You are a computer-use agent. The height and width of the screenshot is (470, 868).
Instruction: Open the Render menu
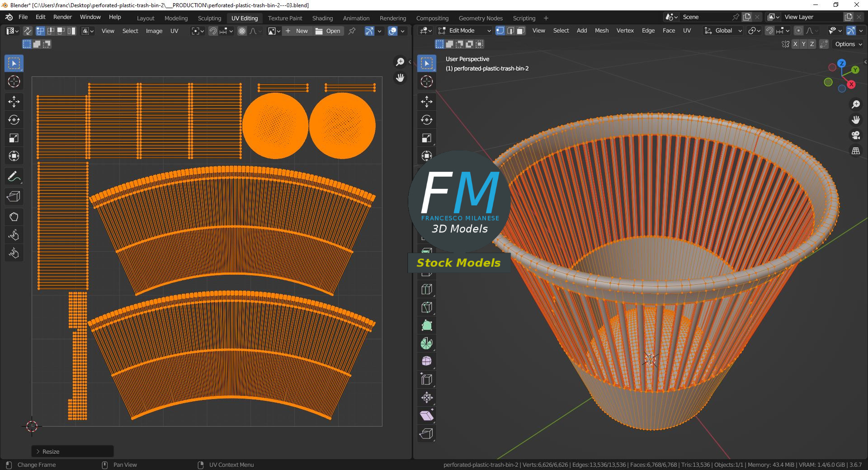62,17
